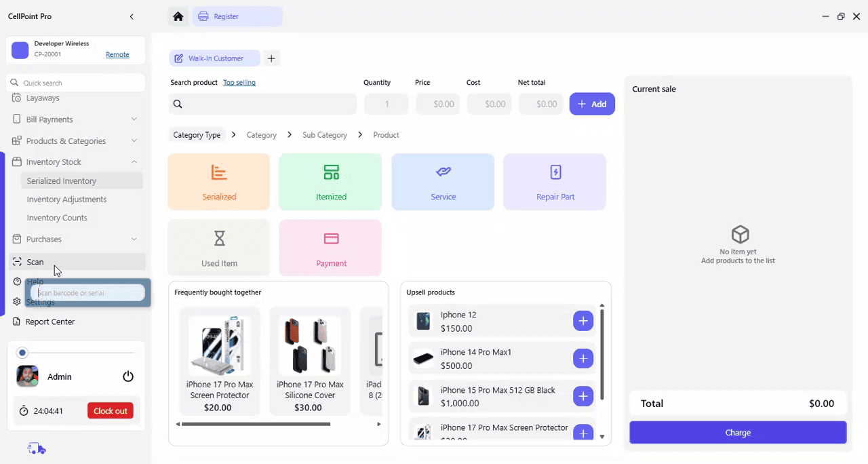Image resolution: width=868 pixels, height=464 pixels.
Task: Add iPhone 14 Pro Max1 with plus
Action: coord(583,358)
